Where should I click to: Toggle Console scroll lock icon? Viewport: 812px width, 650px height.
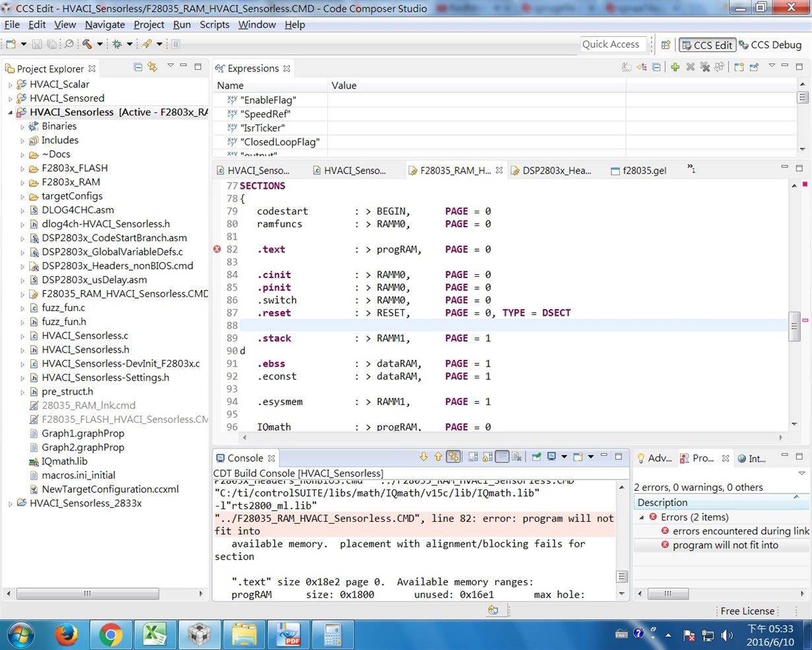click(487, 457)
